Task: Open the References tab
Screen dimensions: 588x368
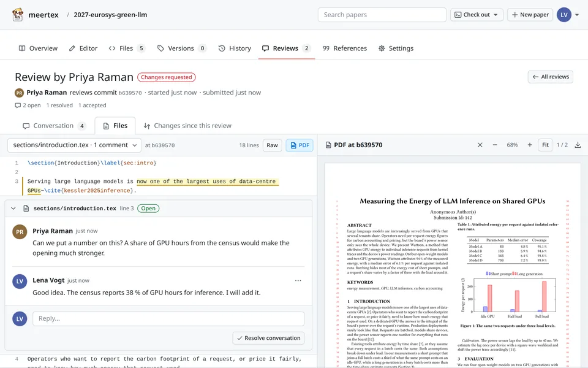Action: pos(345,48)
